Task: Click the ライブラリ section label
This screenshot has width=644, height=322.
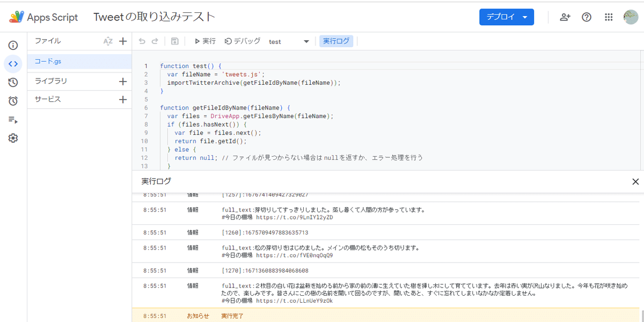Action: [51, 82]
